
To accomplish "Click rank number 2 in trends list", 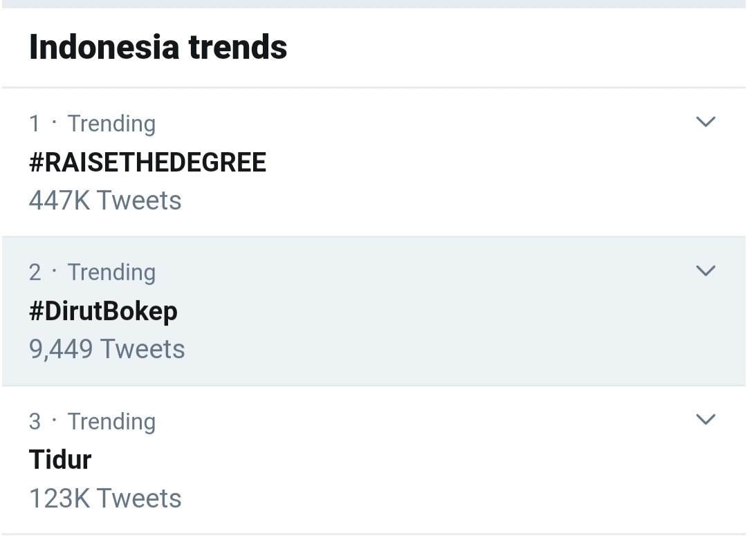I will (x=35, y=272).
